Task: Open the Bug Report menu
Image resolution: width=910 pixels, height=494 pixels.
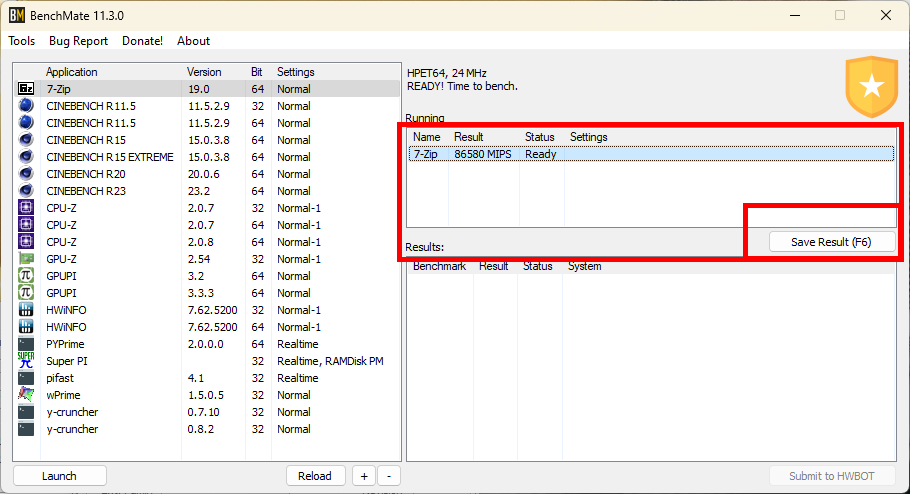Action: [78, 41]
